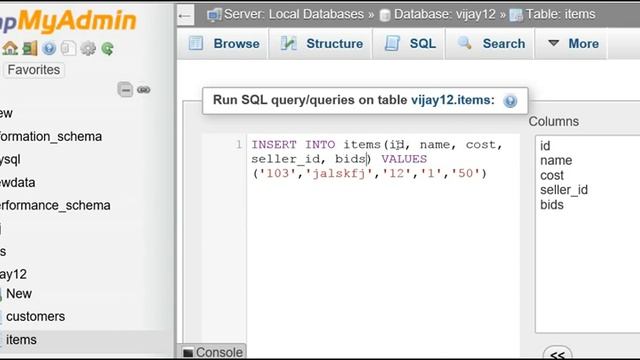This screenshot has height=360, width=640.
Task: Click inside the SQL query editor
Action: point(383,245)
